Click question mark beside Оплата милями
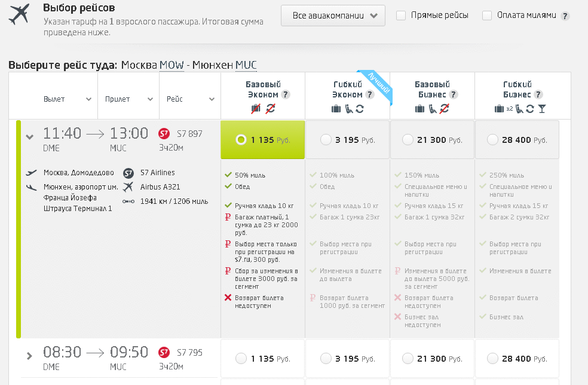 (x=565, y=16)
